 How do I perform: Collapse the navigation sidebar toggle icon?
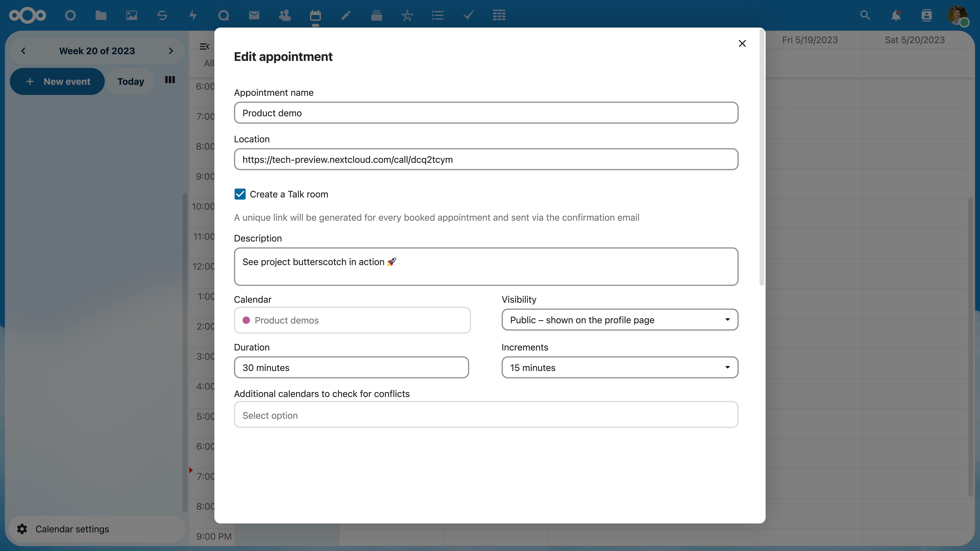pos(204,46)
